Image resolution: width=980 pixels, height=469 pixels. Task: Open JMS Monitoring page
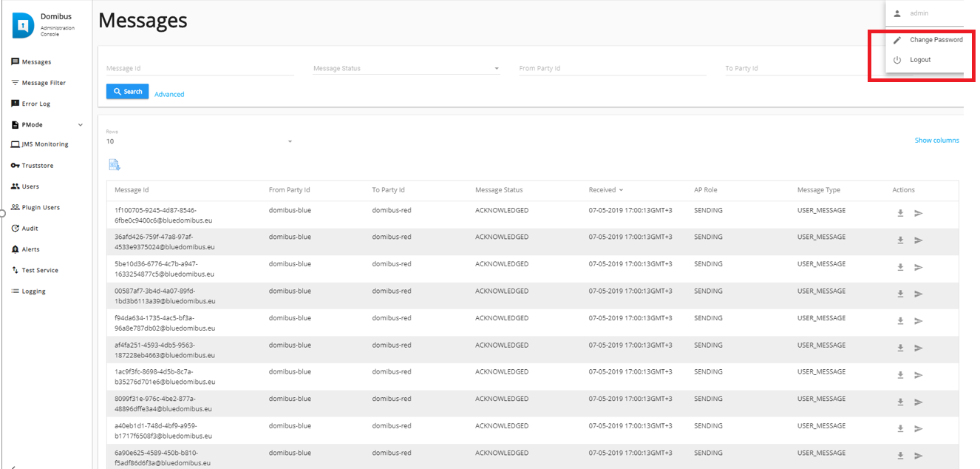point(40,144)
